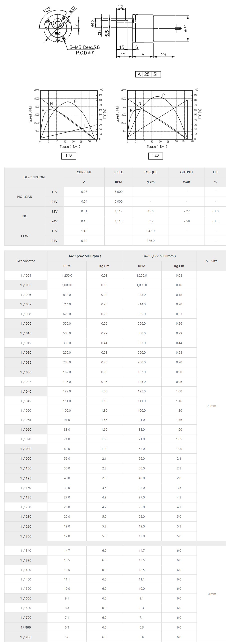Select the EFF column header

215,172
